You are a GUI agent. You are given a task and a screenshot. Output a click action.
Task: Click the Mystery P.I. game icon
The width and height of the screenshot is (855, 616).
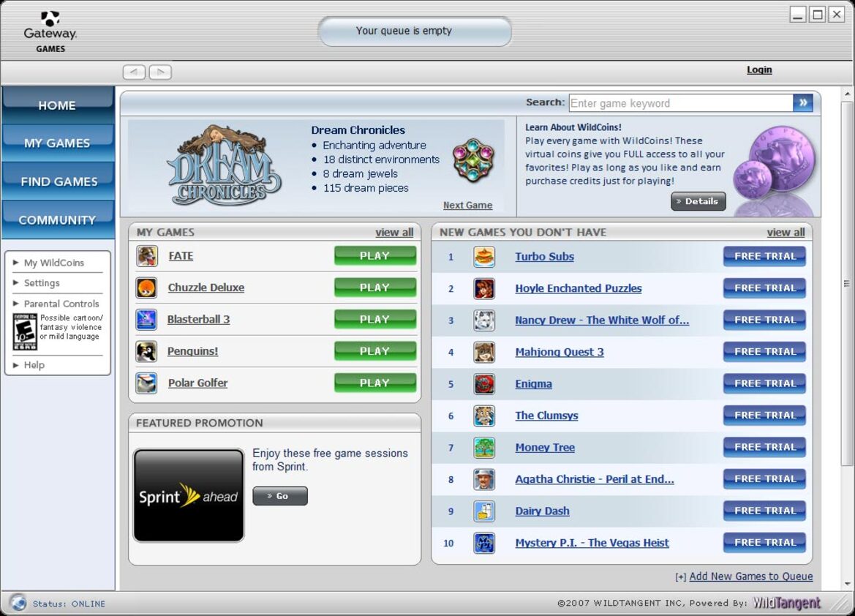[x=484, y=543]
